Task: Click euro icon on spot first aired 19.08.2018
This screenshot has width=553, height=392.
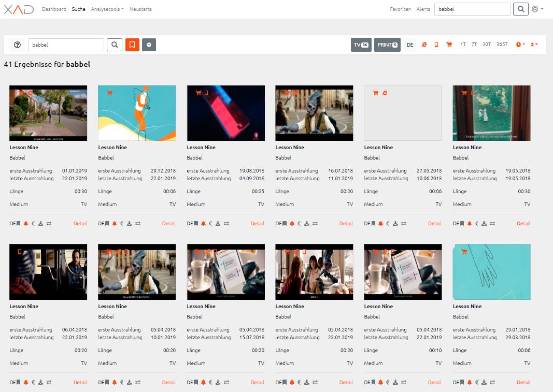Action: 210,224
